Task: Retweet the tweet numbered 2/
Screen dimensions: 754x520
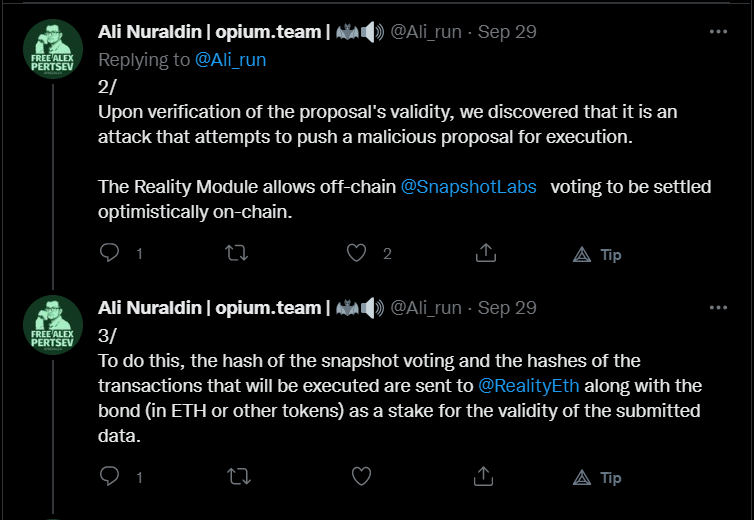Action: (237, 253)
